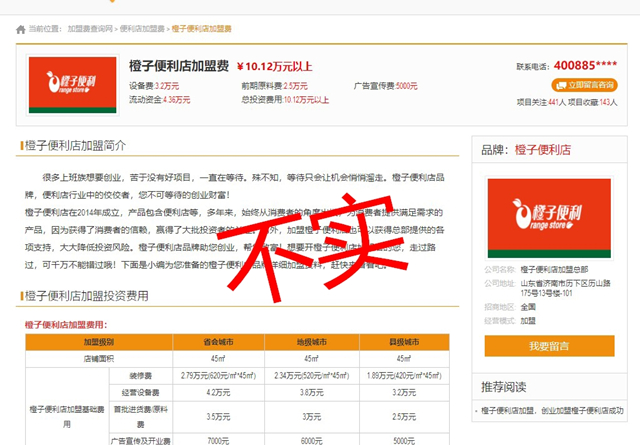Click the 3万元 first stock cell
The image size is (640, 445).
pos(312,417)
